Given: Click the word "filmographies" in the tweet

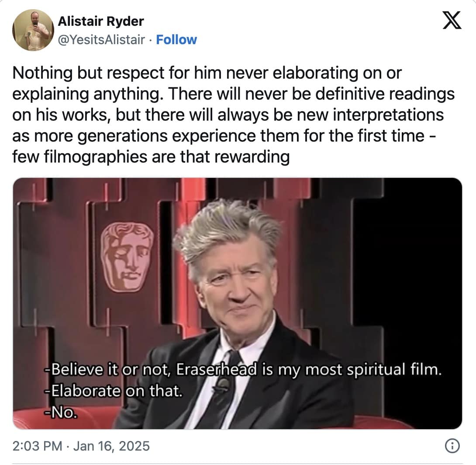Looking at the screenshot, I should (95, 157).
